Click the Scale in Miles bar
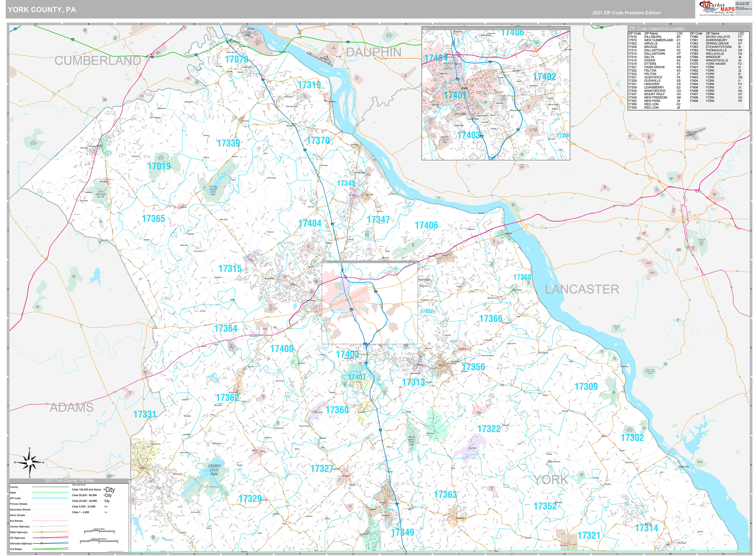The height and width of the screenshot is (556, 756). pos(99,531)
